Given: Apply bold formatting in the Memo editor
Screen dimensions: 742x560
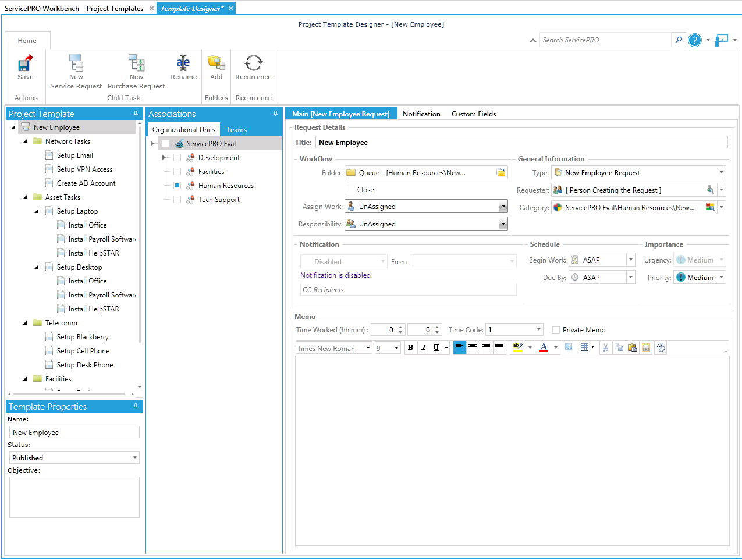Looking at the screenshot, I should point(410,347).
